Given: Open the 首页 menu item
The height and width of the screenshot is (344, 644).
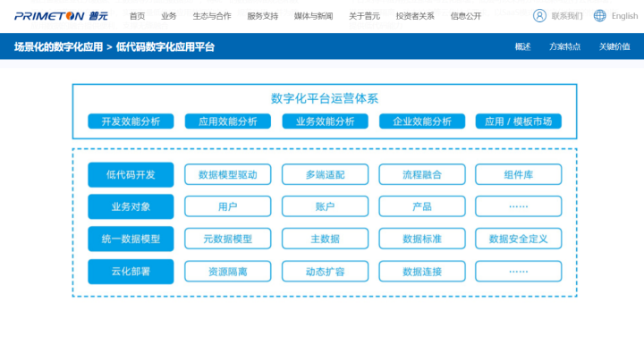Looking at the screenshot, I should [x=137, y=16].
